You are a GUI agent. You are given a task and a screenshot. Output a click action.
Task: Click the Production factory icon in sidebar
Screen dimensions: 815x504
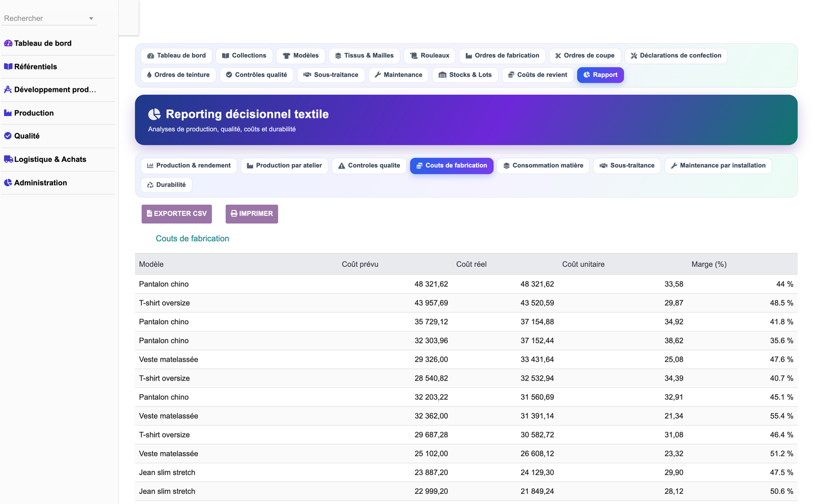(8, 113)
